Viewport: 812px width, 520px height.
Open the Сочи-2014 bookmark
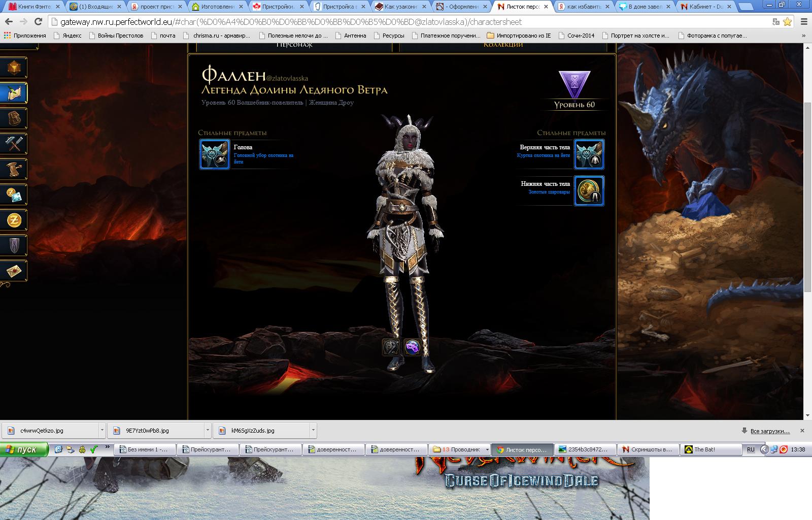pyautogui.click(x=577, y=36)
